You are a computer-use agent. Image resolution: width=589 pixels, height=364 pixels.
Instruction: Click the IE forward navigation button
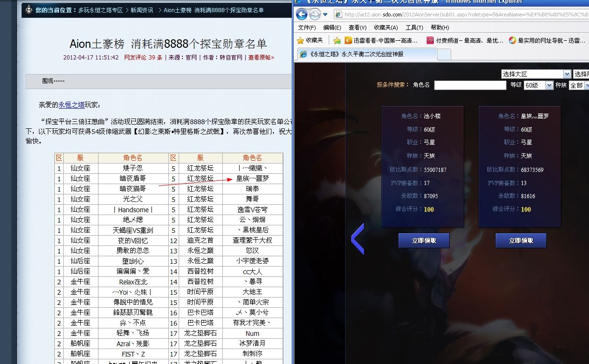315,15
